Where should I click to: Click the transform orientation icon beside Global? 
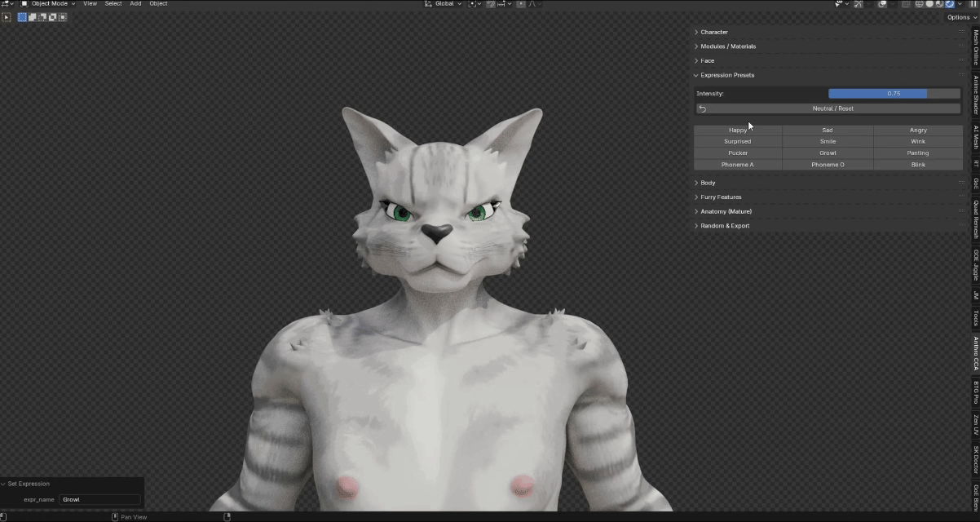[x=428, y=3]
